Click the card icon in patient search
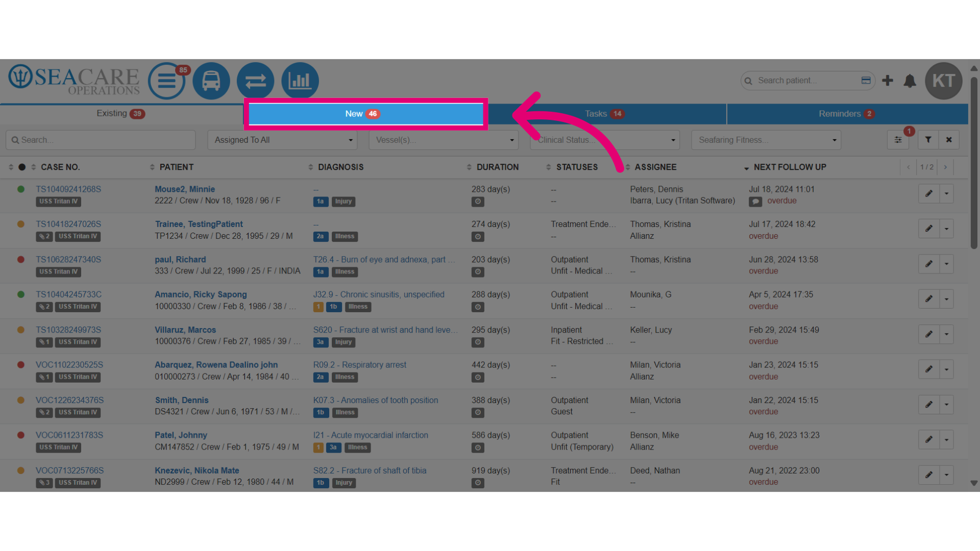The width and height of the screenshot is (980, 551). coord(866,81)
